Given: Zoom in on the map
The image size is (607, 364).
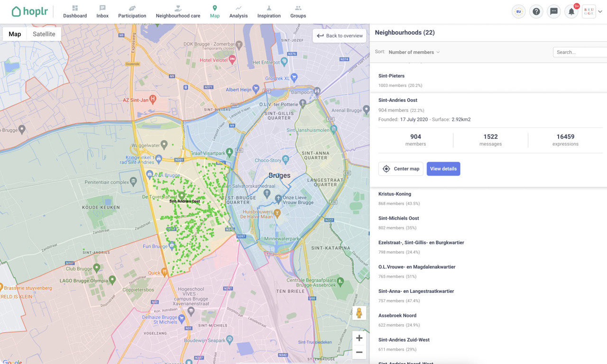Looking at the screenshot, I should 359,338.
